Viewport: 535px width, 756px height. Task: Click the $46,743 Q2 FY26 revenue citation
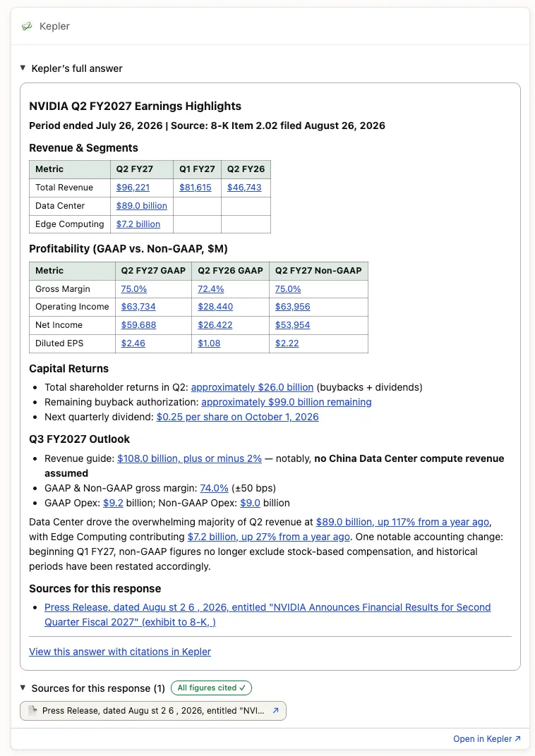244,188
